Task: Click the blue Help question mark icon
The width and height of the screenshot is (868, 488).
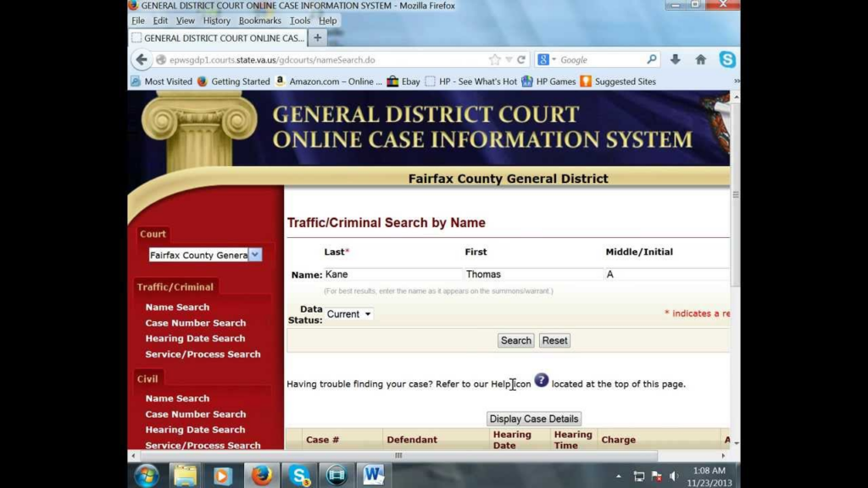Action: 542,380
